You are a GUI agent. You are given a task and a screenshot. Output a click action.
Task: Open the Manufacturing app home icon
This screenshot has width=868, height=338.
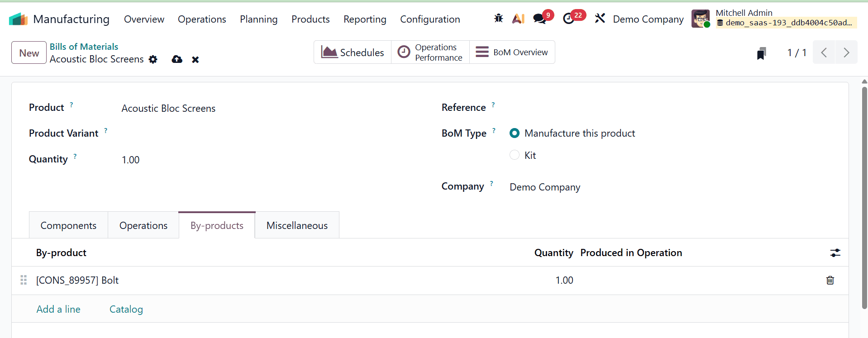pyautogui.click(x=18, y=19)
